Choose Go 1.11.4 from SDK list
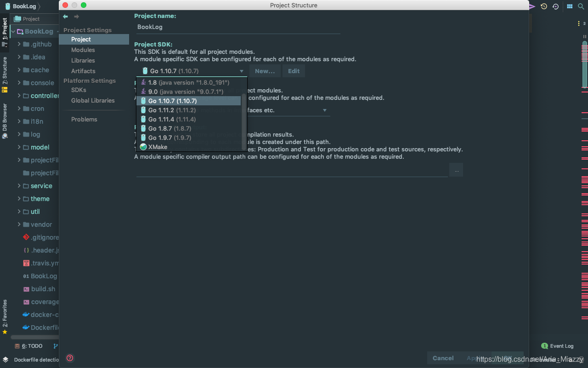Screen dimensions: 588x368 (x=189, y=119)
